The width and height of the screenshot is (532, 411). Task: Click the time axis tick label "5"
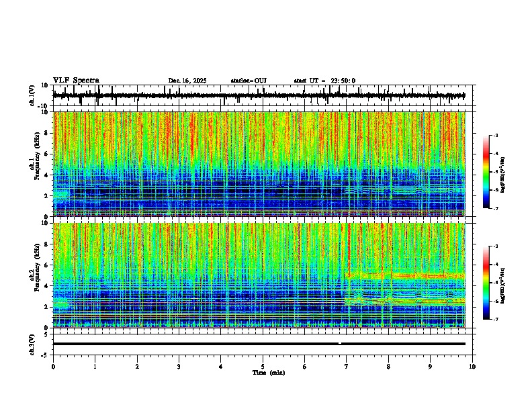pyautogui.click(x=263, y=367)
